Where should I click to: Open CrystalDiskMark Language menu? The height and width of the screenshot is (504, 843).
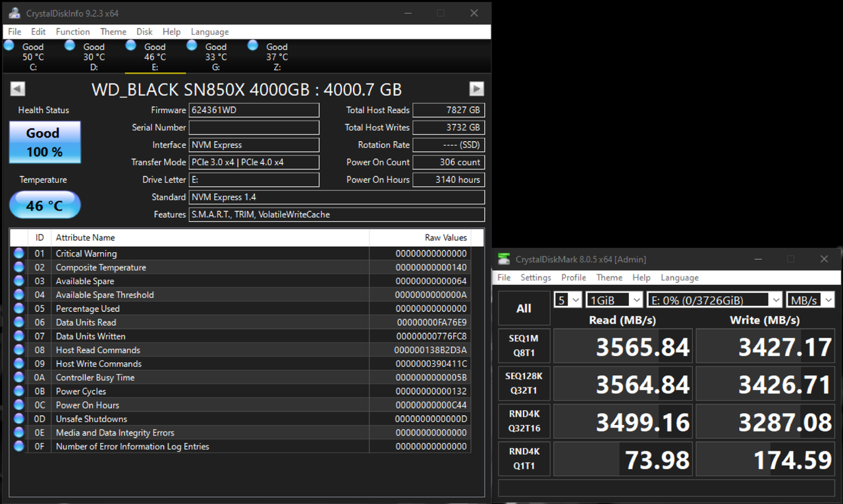[680, 278]
